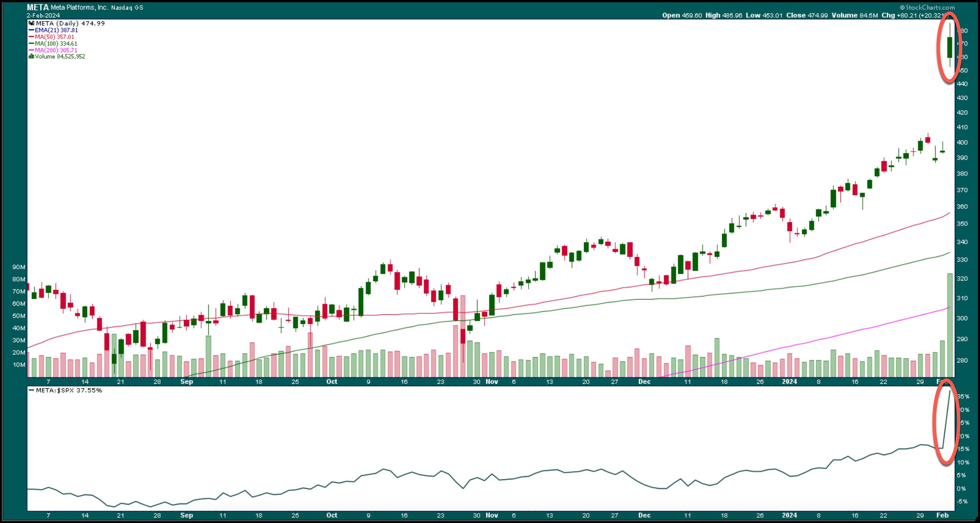
Task: Click the Sep marker on lower panel axis
Action: tap(186, 516)
